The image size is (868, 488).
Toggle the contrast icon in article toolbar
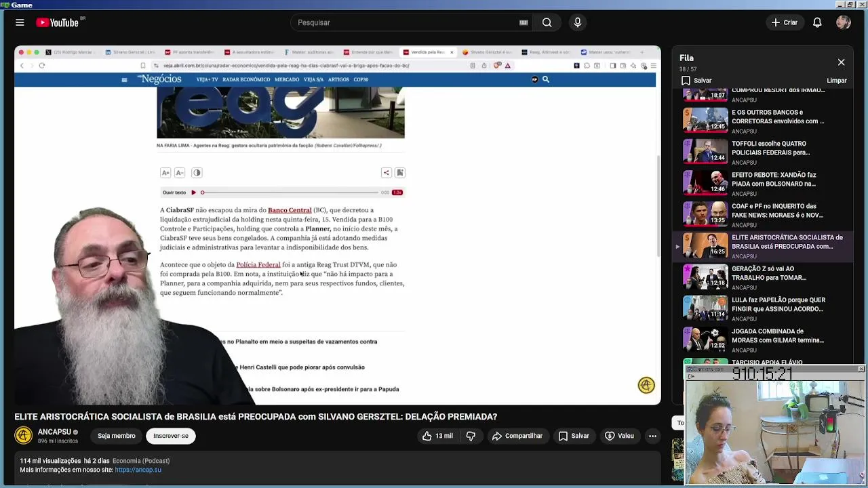pos(197,173)
